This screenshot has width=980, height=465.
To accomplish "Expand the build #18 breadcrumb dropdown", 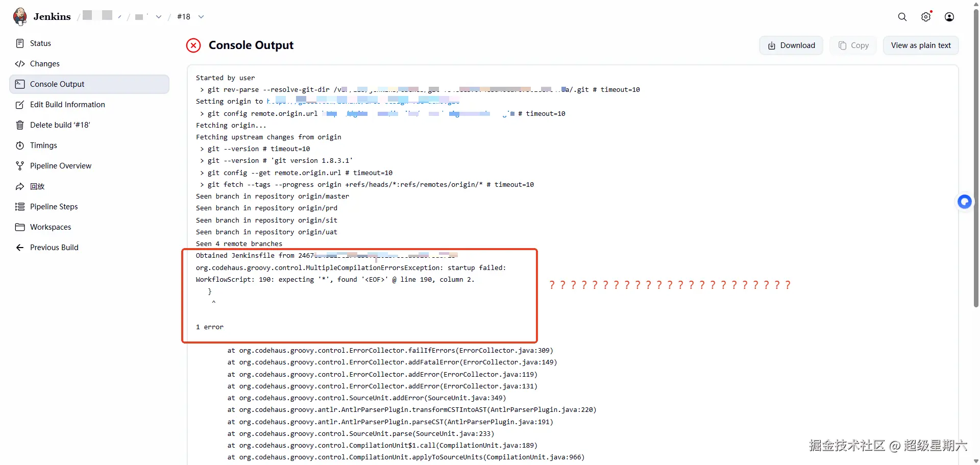I will click(201, 17).
